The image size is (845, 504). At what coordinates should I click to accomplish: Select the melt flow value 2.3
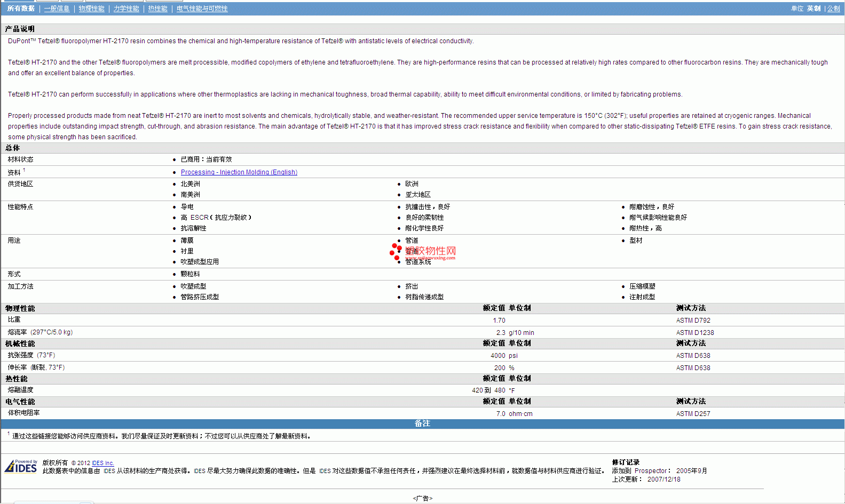coord(501,333)
